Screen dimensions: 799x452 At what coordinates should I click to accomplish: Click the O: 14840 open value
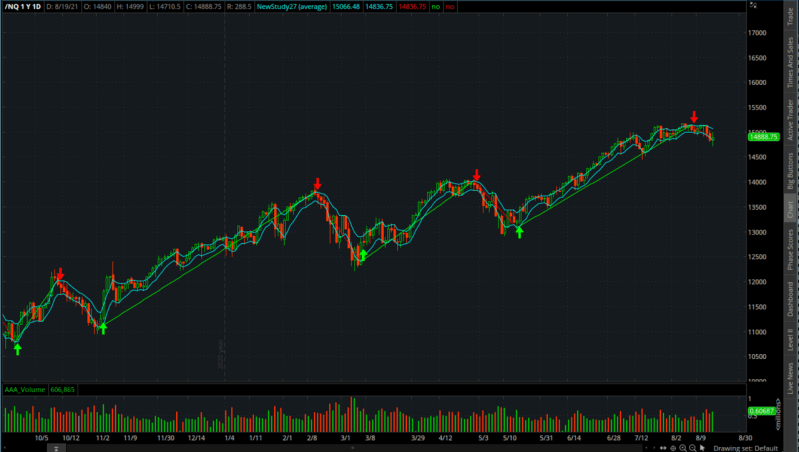pos(97,7)
